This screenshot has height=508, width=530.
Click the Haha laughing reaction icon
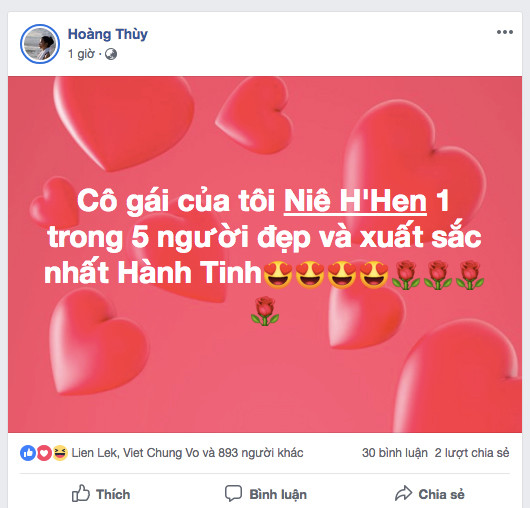pyautogui.click(x=60, y=453)
